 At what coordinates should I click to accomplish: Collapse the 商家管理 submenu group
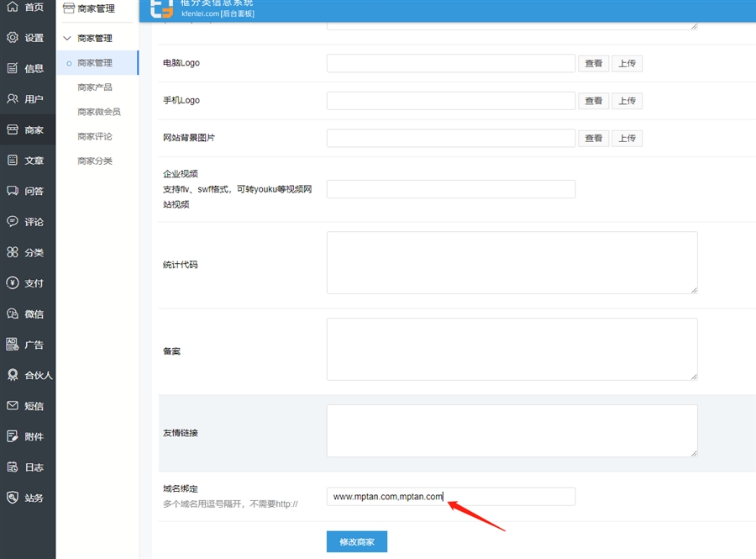coord(94,39)
